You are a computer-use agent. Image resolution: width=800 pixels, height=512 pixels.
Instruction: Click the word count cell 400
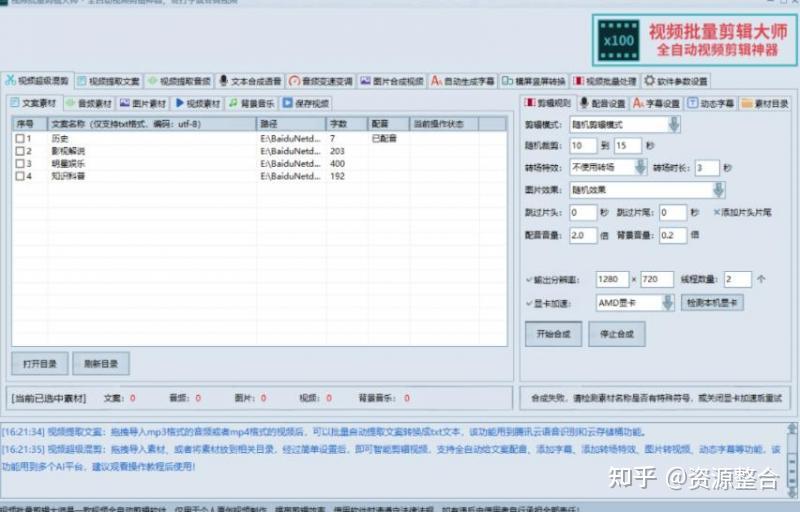click(x=337, y=164)
